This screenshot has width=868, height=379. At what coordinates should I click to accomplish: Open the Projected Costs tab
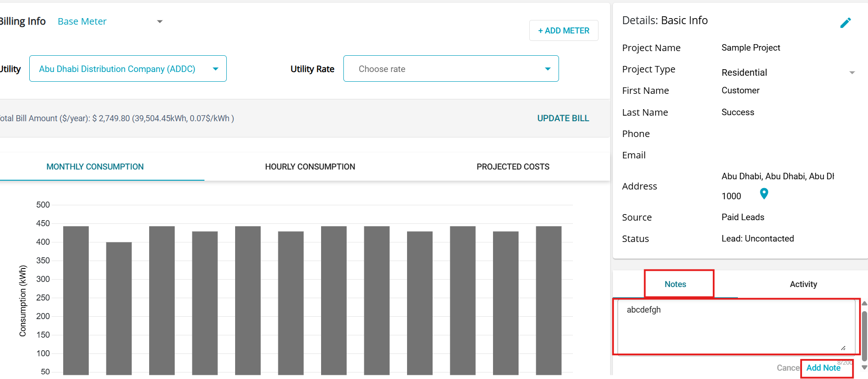(513, 167)
